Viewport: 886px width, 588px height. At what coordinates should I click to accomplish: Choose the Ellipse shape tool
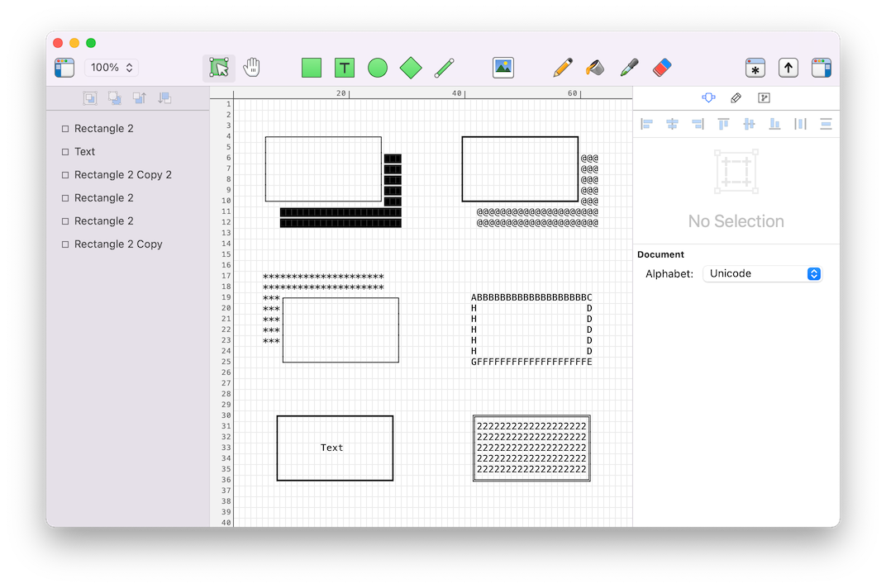pos(378,68)
